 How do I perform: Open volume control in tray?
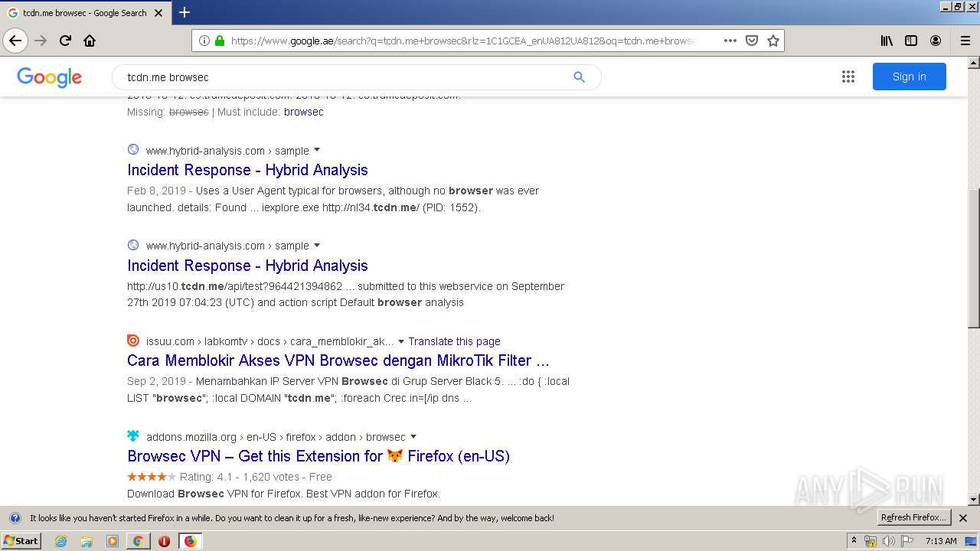888,541
